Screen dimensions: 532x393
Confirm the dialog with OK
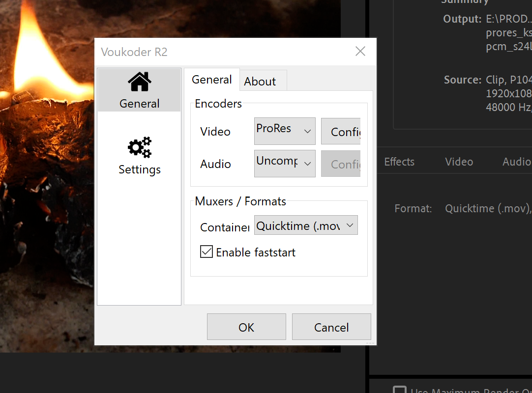click(x=246, y=327)
